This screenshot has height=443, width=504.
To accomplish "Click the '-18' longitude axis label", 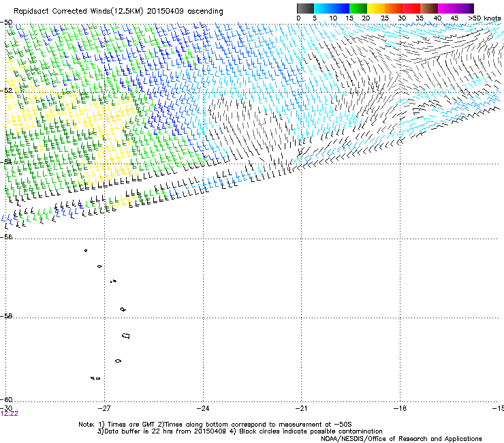I will click(400, 408).
